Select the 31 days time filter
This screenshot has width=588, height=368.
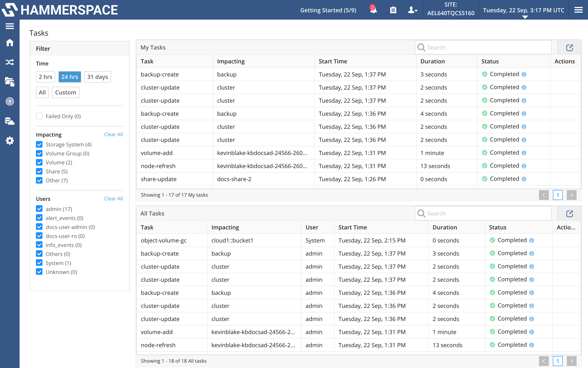tap(98, 77)
